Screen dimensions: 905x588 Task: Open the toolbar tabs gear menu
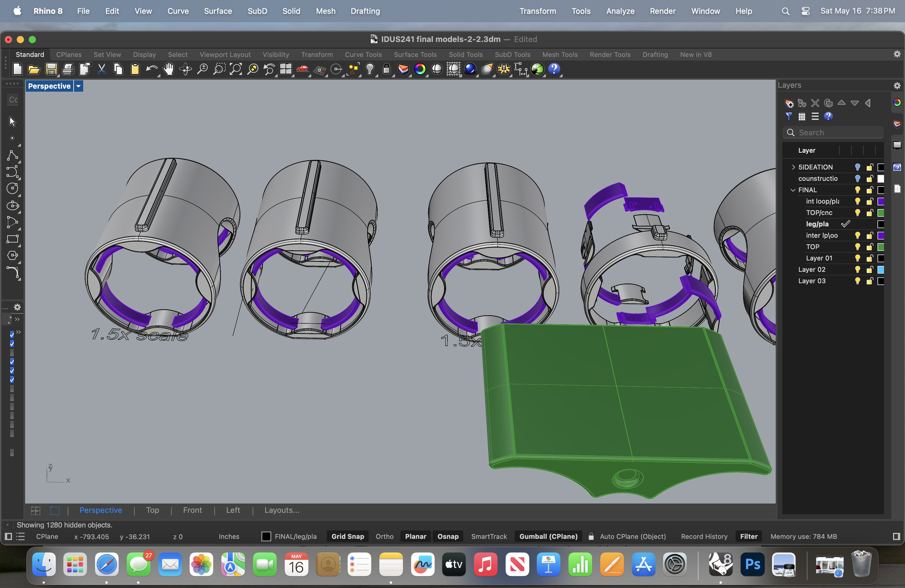[897, 54]
